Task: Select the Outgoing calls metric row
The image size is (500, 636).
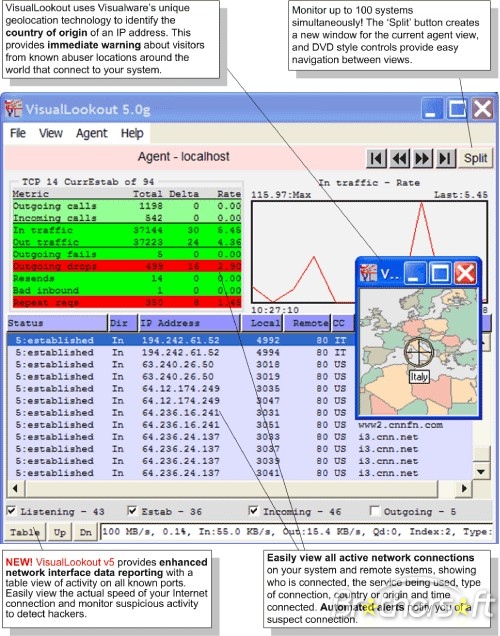Action: point(127,206)
